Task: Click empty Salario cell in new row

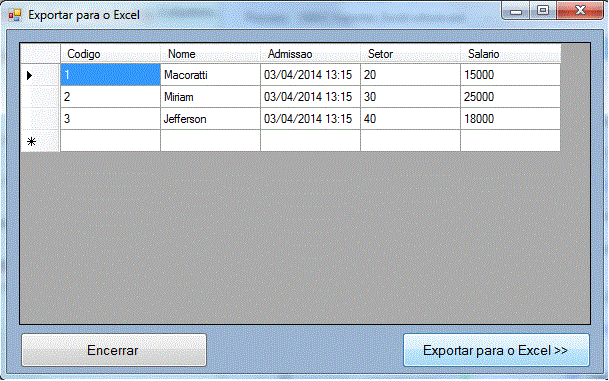Action: pos(510,141)
